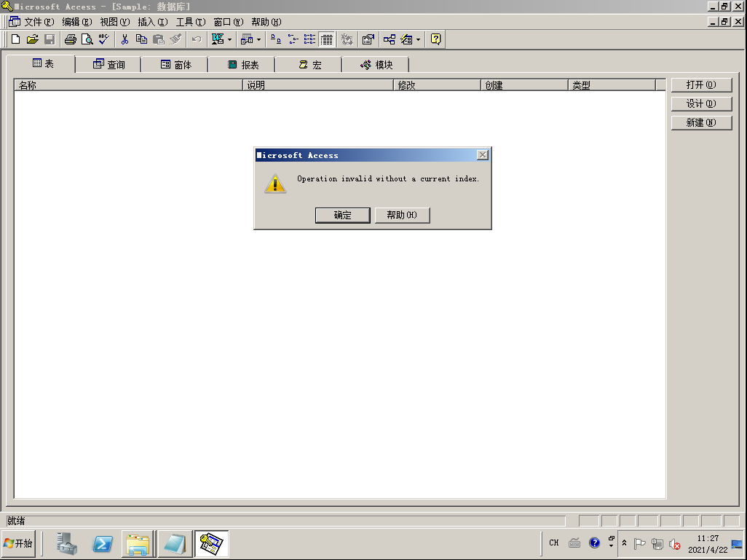Screen dimensions: 747x560
Task: Switch to the 查询 tab
Action: click(108, 64)
